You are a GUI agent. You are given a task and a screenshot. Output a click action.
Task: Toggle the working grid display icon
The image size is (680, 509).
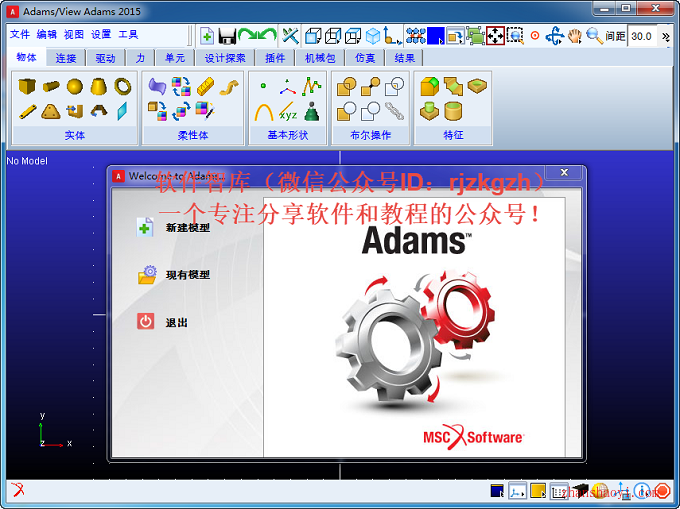click(415, 36)
